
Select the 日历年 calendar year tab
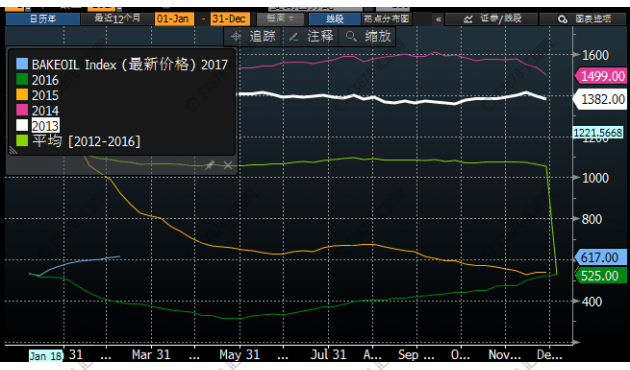[x=43, y=19]
